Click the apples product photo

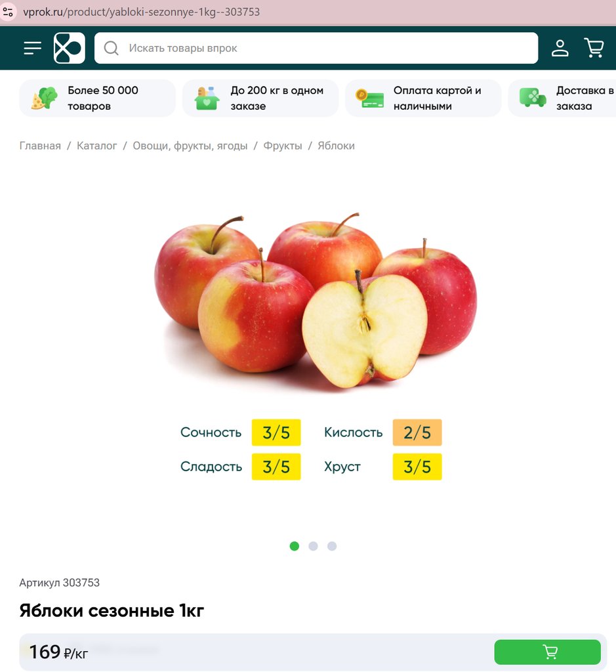point(316,300)
